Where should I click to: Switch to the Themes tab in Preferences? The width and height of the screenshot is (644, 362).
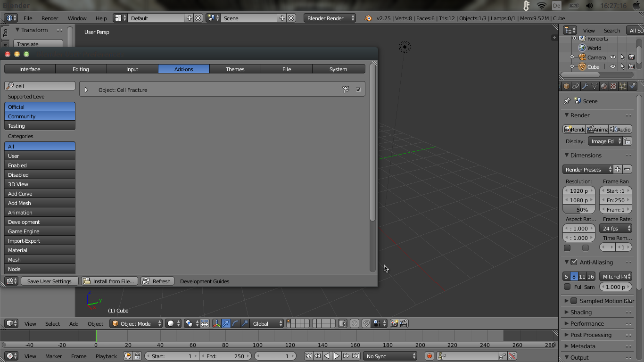click(235, 69)
